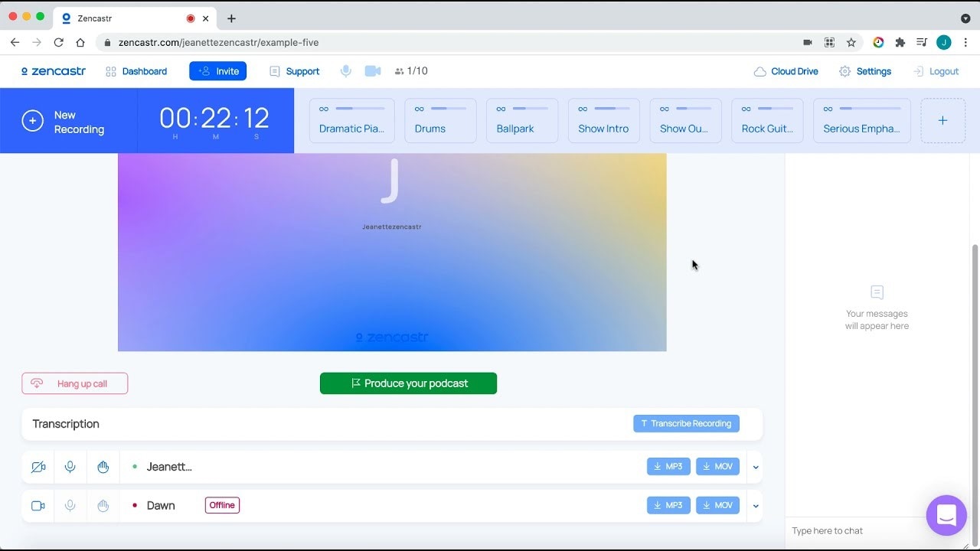Toggle loop icon on Show Outro pad

click(x=665, y=109)
